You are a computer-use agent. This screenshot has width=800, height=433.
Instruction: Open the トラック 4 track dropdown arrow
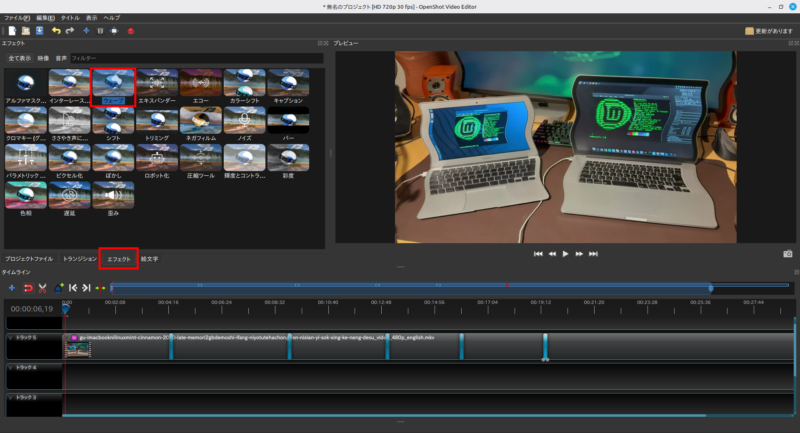coord(10,368)
